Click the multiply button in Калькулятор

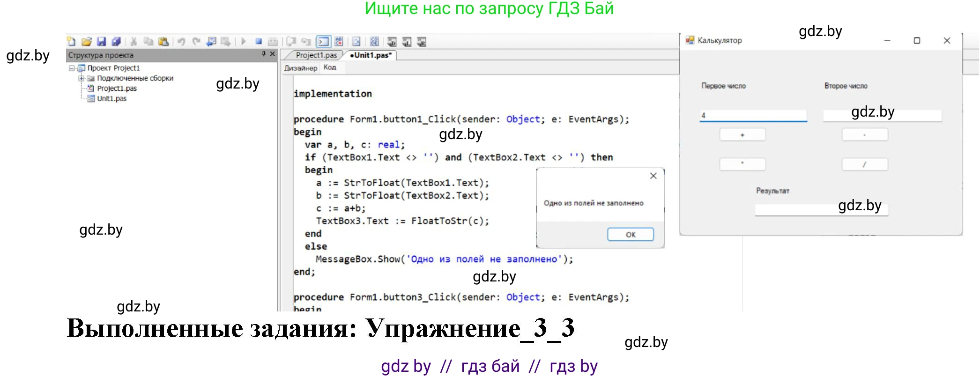(x=742, y=164)
